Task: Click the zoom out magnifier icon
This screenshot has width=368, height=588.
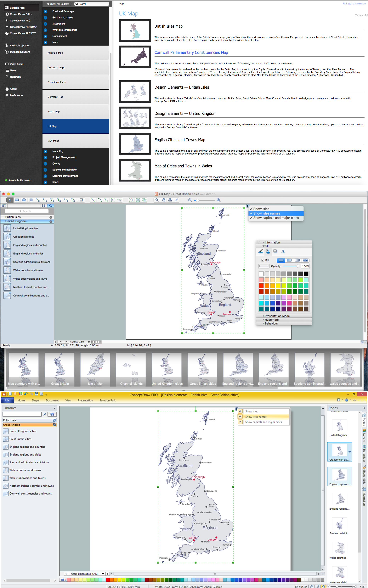Action: pyautogui.click(x=190, y=200)
